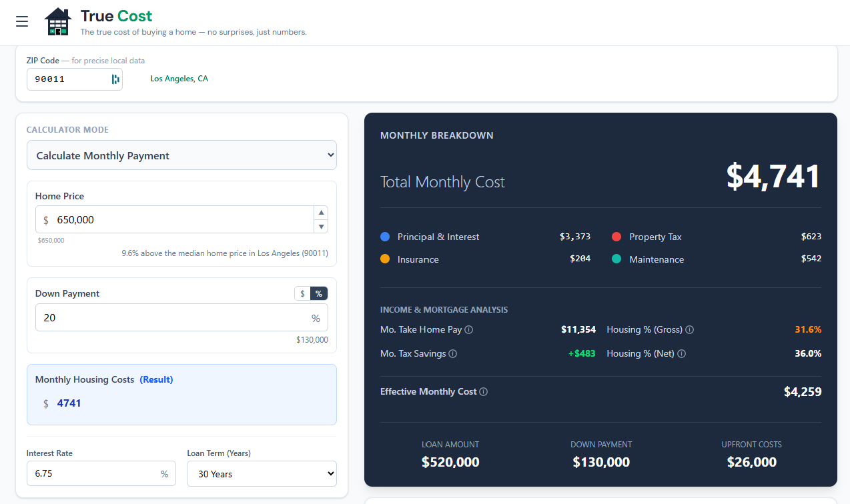Click the Interest Rate input field
This screenshot has height=504, width=850.
pos(101,474)
